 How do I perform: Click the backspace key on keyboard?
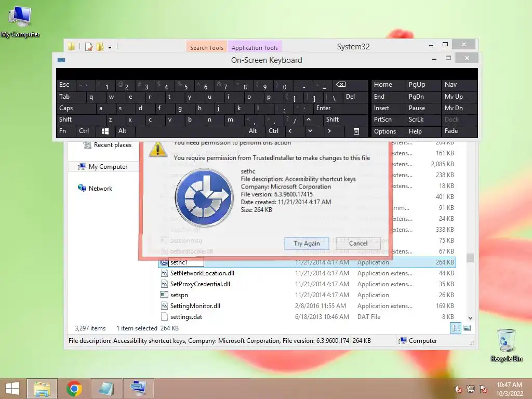coord(351,85)
